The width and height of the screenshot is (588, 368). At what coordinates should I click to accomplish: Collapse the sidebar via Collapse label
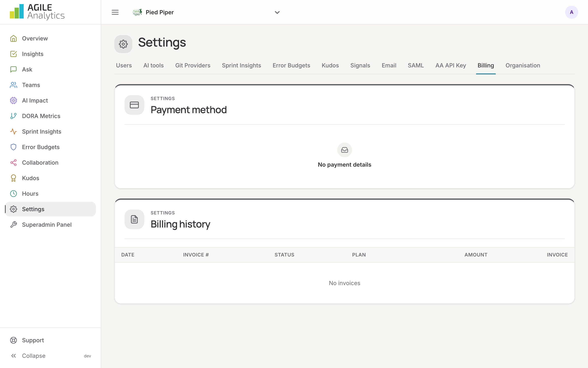point(33,356)
